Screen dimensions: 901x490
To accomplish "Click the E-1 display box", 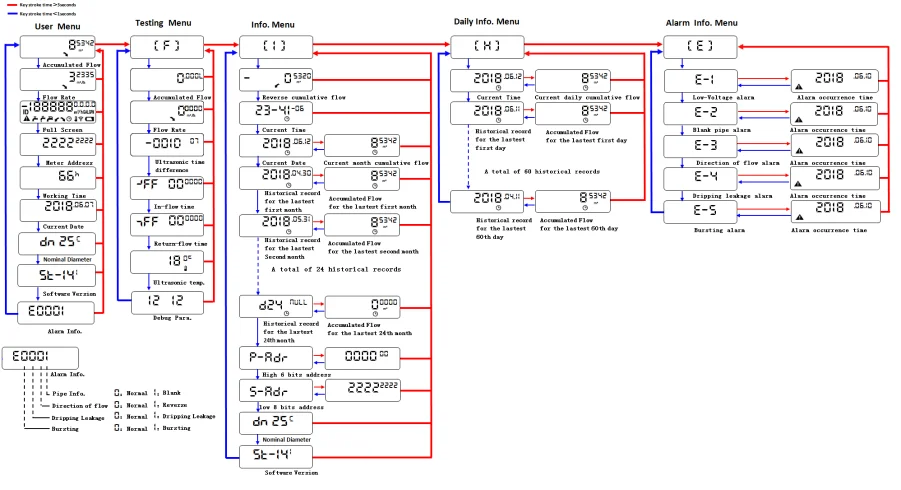I will point(700,81).
